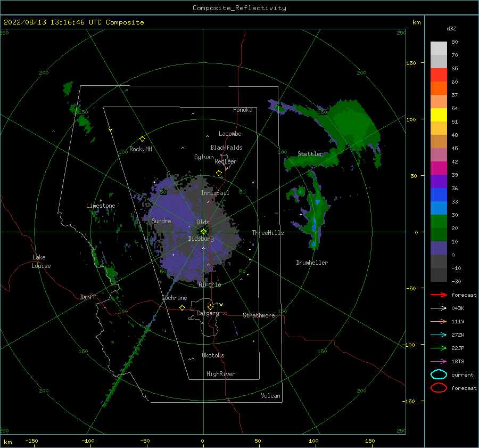479x448 pixels.
Task: Click the RockyMH label
Action: [141, 149]
